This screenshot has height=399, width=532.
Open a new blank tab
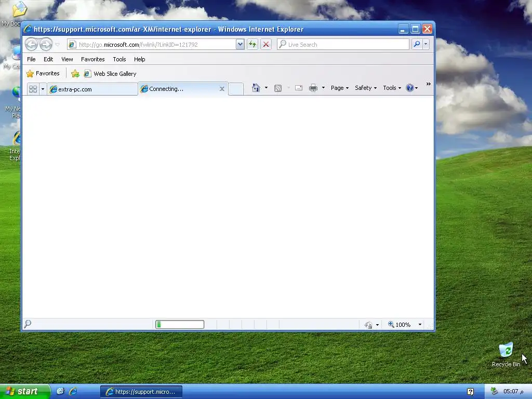236,89
